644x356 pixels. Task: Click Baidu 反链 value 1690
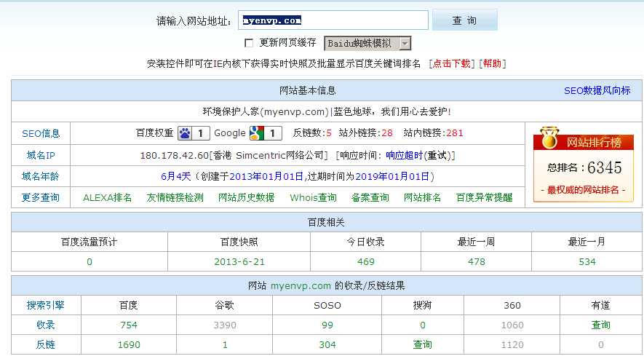click(x=129, y=344)
